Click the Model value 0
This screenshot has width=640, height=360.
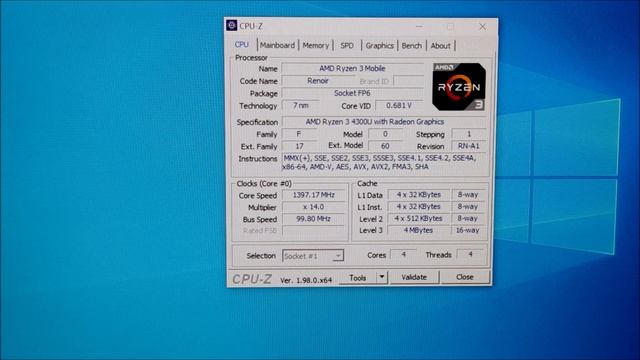[385, 134]
